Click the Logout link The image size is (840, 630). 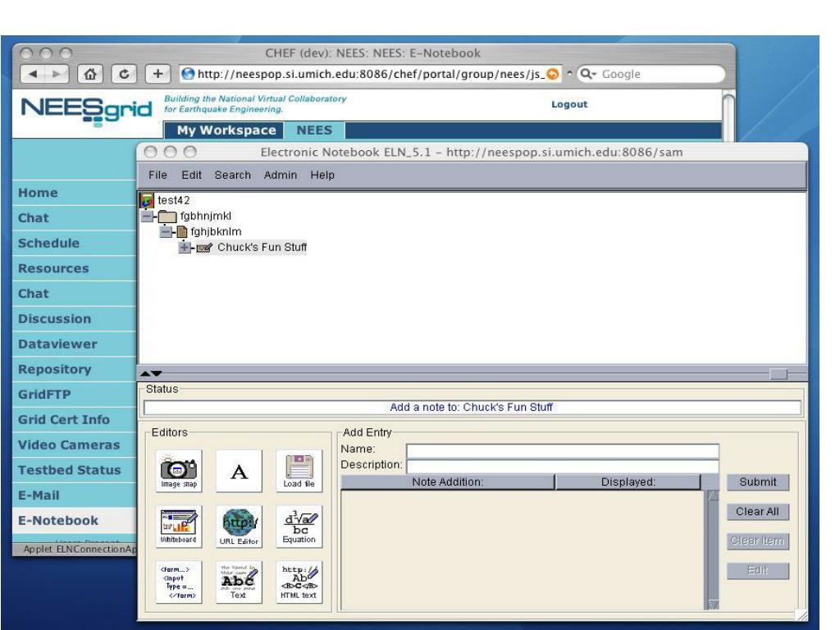569,104
